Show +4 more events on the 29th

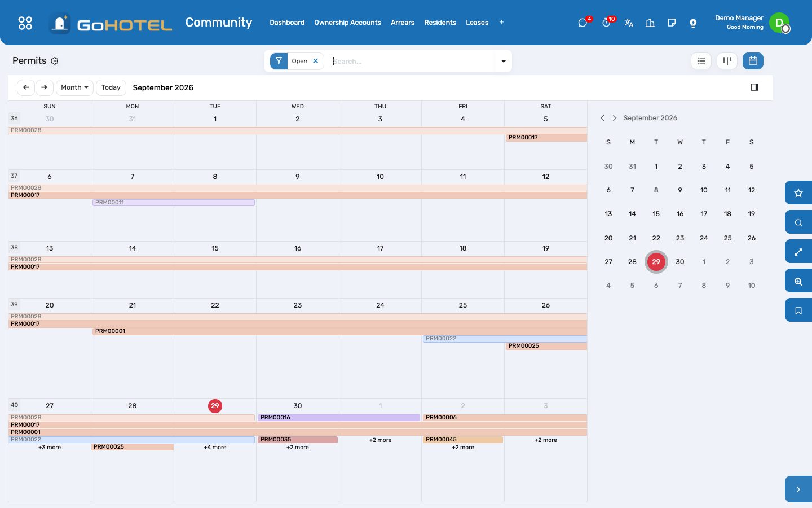215,448
